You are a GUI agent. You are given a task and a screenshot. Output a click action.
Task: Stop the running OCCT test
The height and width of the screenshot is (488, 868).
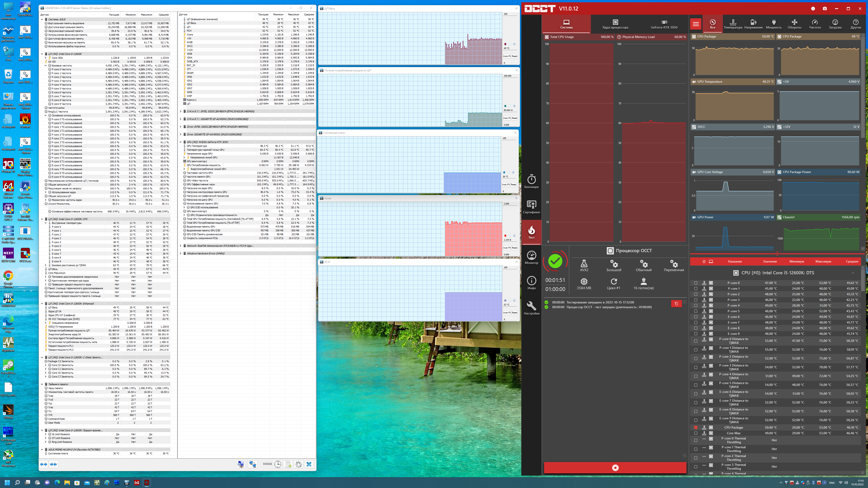click(x=615, y=467)
